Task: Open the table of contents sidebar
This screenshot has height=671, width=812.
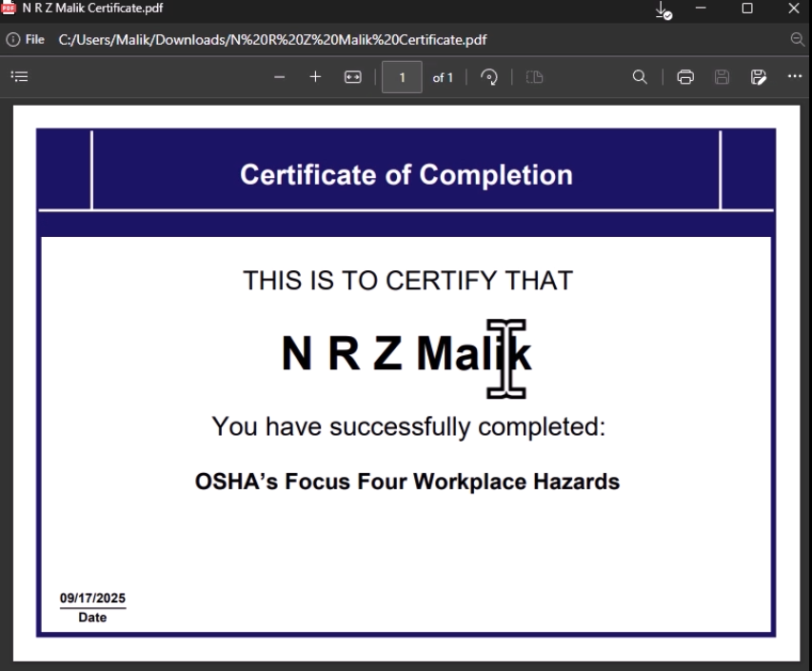Action: 17,77
